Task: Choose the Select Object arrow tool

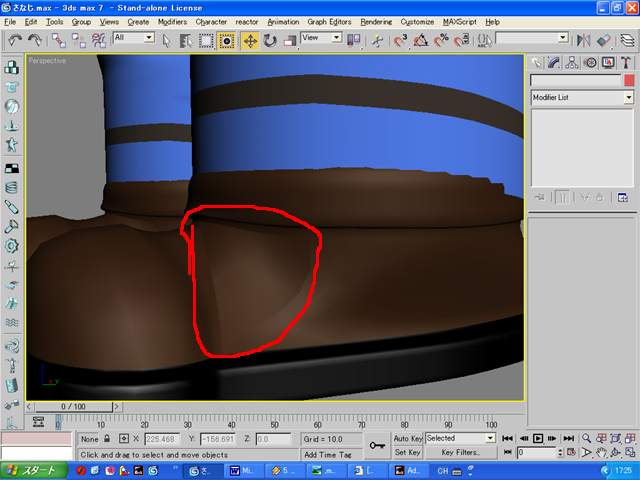Action: tap(166, 41)
